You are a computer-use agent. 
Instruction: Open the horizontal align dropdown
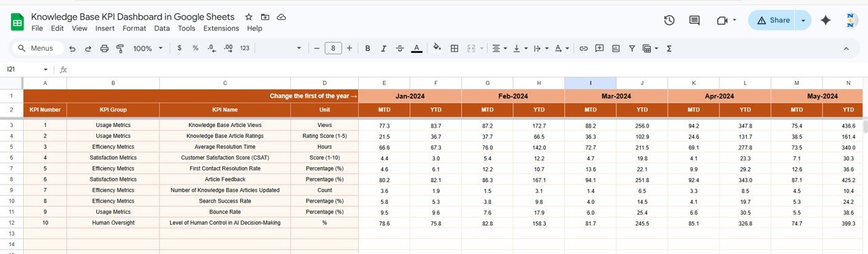tap(500, 48)
